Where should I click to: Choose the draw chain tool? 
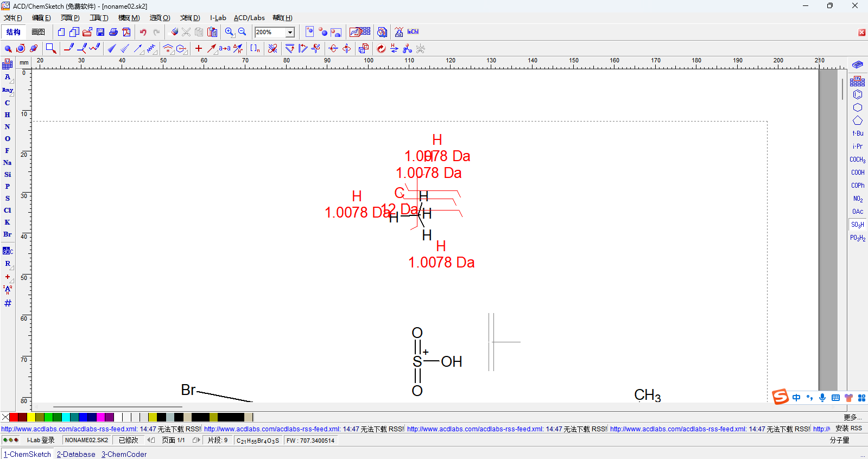(95, 48)
